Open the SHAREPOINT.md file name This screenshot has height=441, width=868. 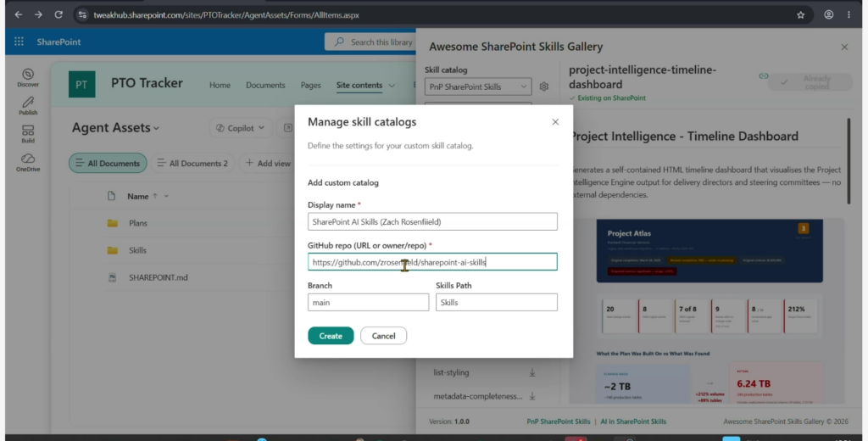159,277
